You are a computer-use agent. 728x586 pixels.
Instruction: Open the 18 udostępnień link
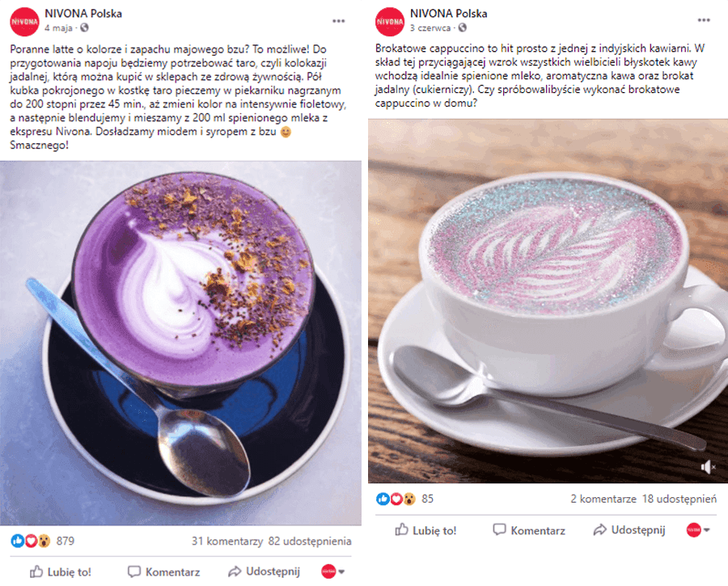679,499
